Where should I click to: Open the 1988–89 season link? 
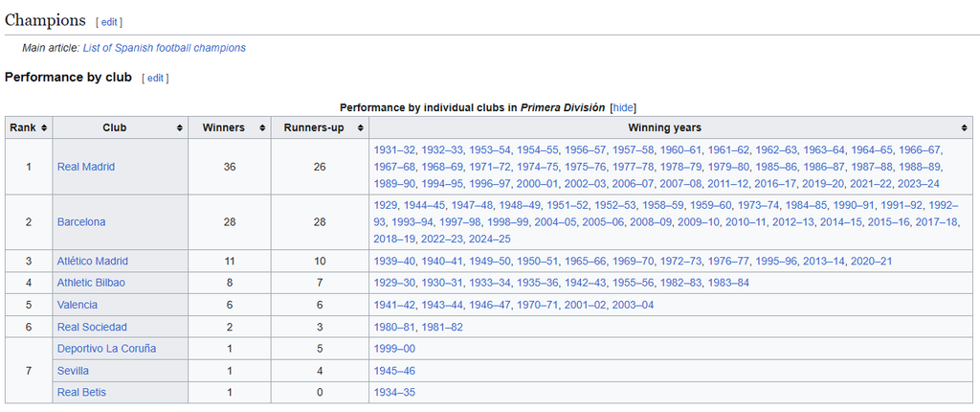tap(921, 167)
